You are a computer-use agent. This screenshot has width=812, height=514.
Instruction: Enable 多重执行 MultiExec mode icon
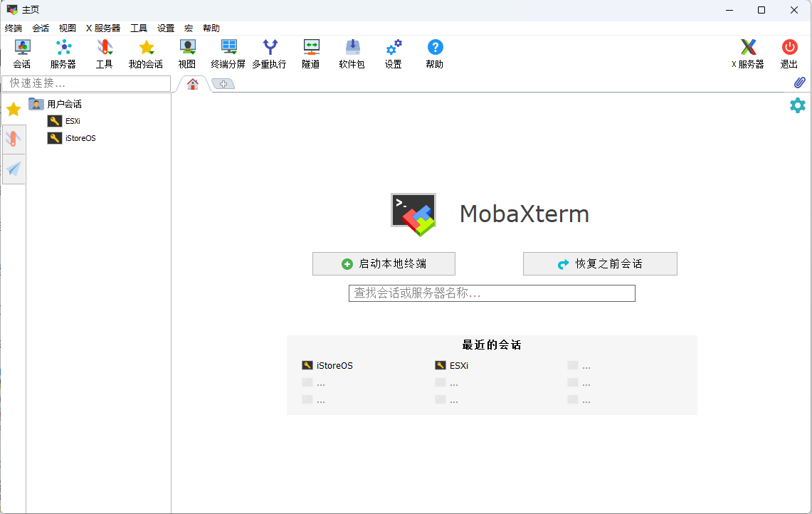(x=269, y=53)
